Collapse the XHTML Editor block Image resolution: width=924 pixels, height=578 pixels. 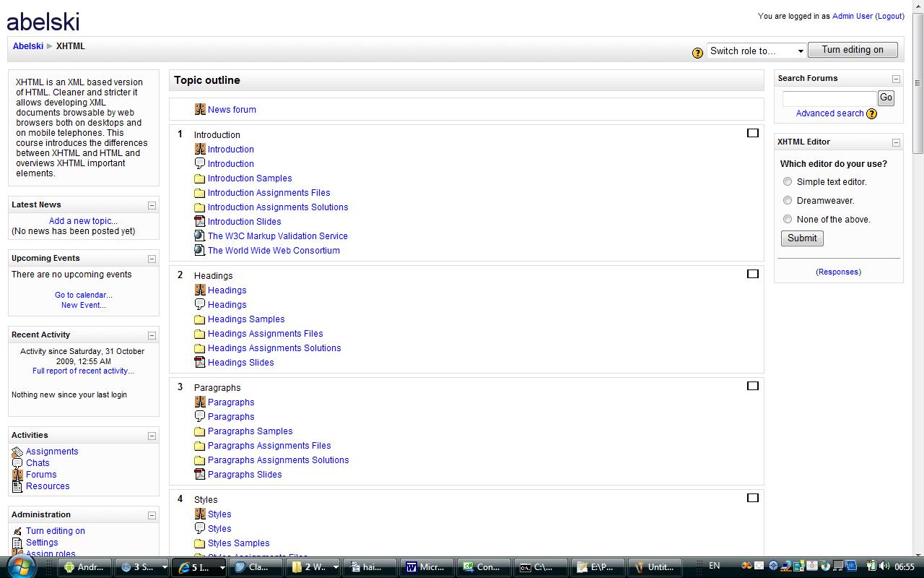tap(896, 142)
